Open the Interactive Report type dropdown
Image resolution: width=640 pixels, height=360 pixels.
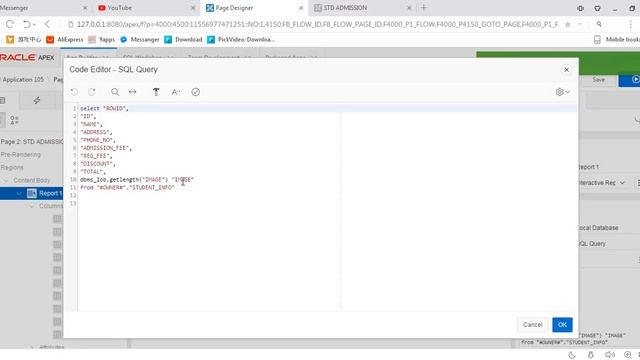(602, 183)
